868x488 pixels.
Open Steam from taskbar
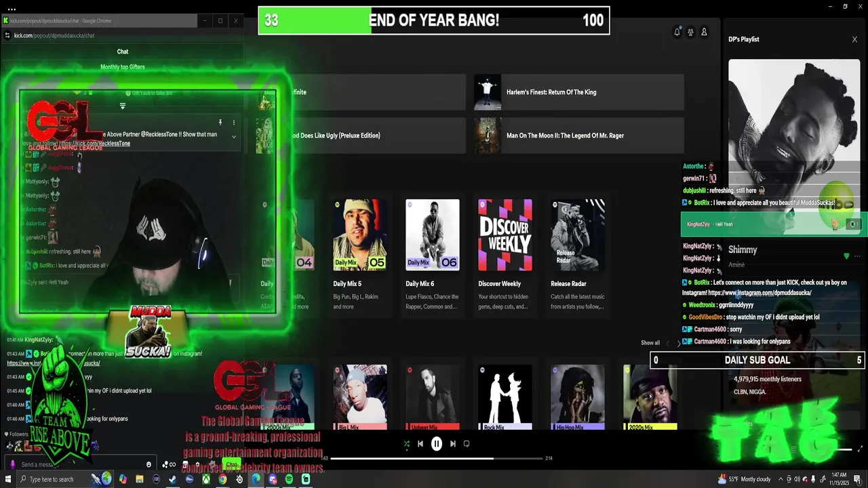[x=173, y=479]
